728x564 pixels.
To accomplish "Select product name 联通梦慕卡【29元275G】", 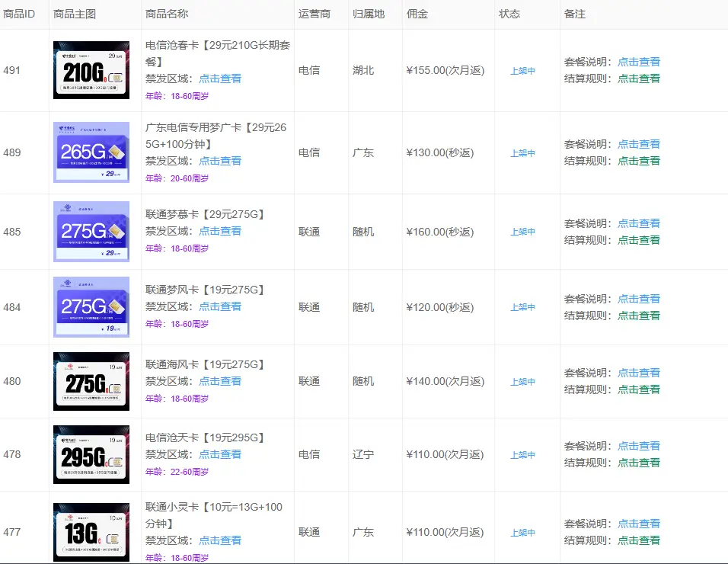I will click(x=205, y=214).
